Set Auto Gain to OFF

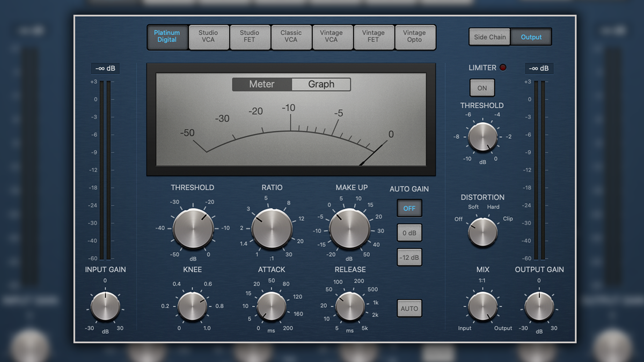coord(409,208)
